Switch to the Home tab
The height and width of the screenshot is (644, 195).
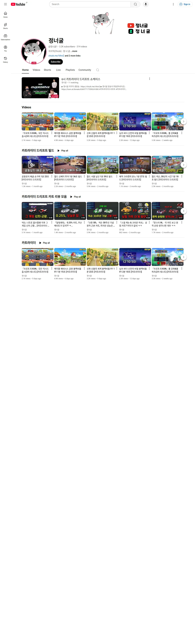tap(25, 70)
